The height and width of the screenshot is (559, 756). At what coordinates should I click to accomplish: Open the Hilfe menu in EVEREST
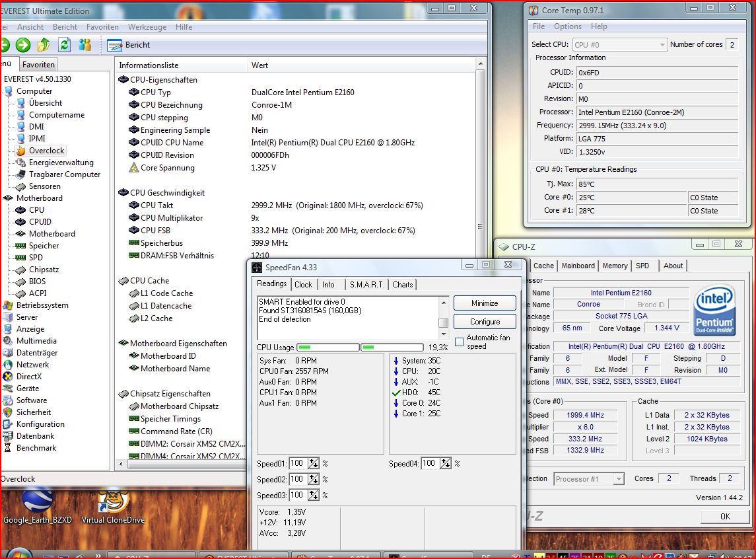pyautogui.click(x=184, y=27)
